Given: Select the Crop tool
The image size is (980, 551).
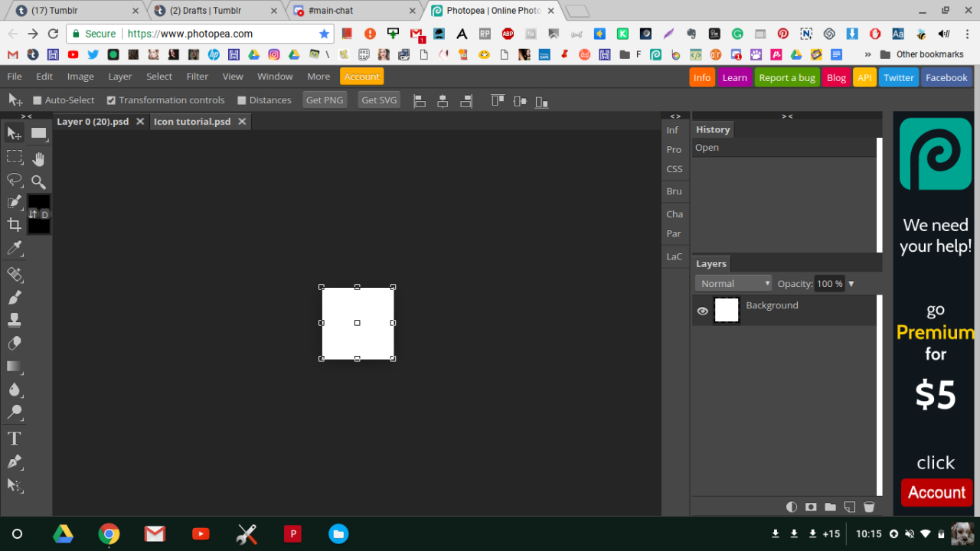Looking at the screenshot, I should tap(13, 224).
